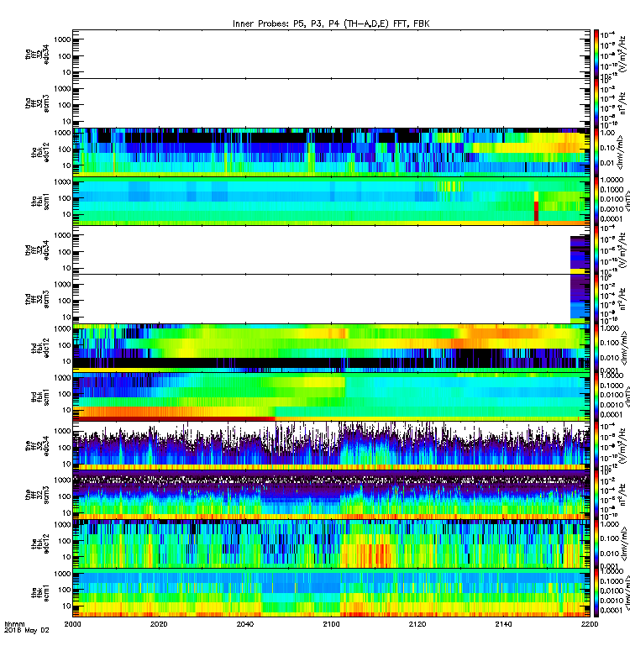Click the color bar beside bottom the fbk scm1

[x=596, y=593]
